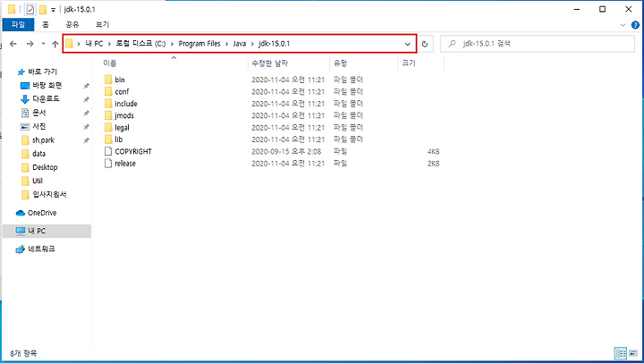Switch to large icons view layout
The image size is (644, 363).
click(x=633, y=353)
